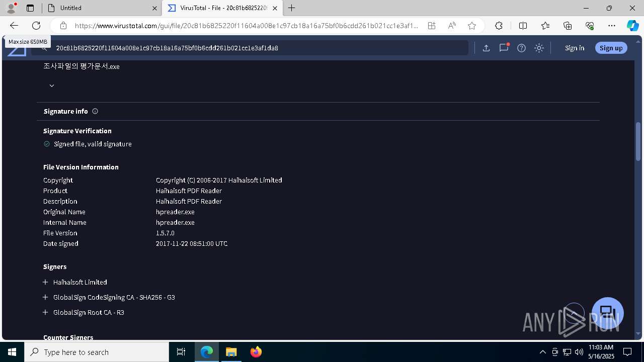Open File Explorer from taskbar

231,352
